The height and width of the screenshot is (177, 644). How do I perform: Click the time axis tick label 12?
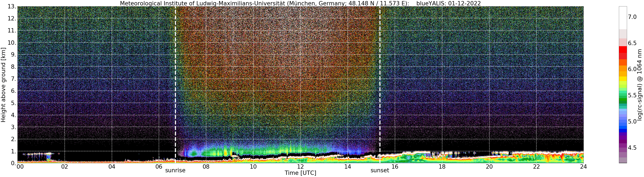point(300,167)
